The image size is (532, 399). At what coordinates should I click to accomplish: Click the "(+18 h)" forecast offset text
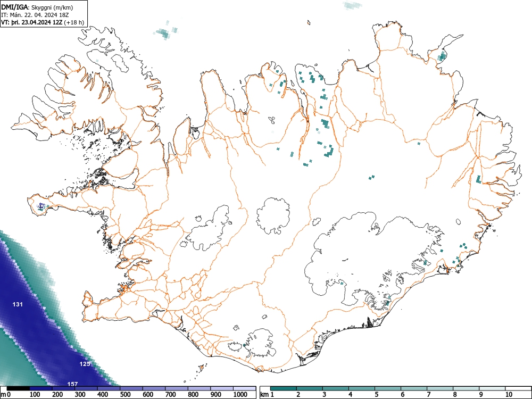coord(73,23)
